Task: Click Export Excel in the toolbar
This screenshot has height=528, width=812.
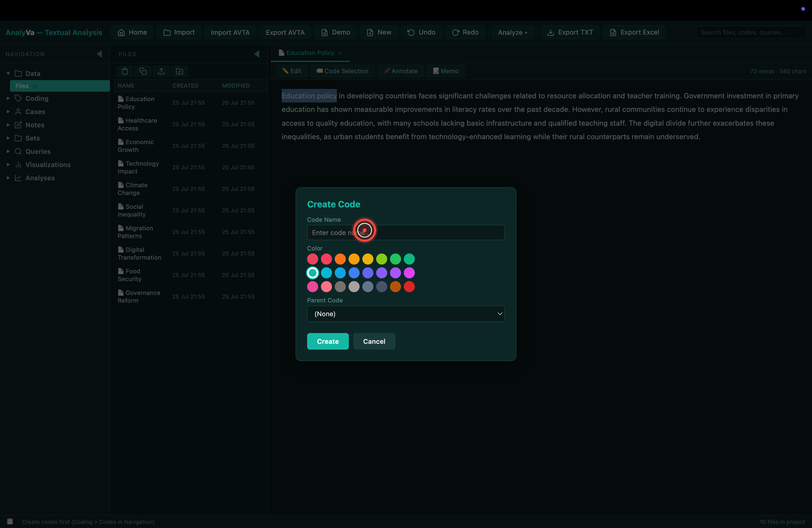Action: 634,32
